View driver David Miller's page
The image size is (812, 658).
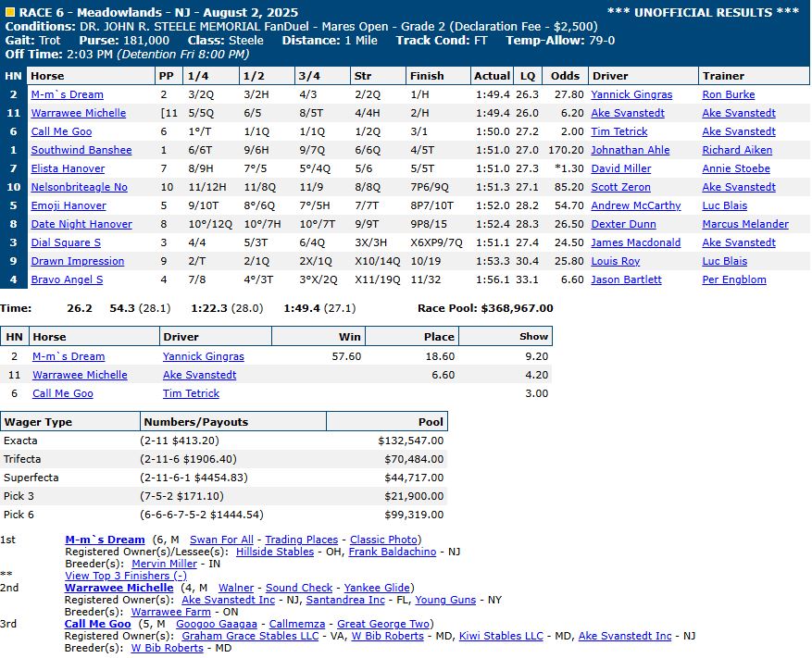click(x=620, y=168)
